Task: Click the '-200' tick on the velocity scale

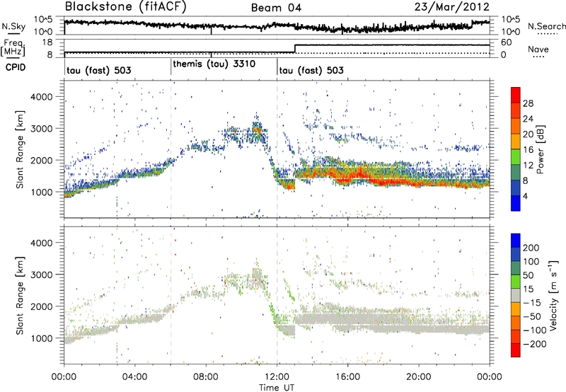Action: (x=533, y=344)
